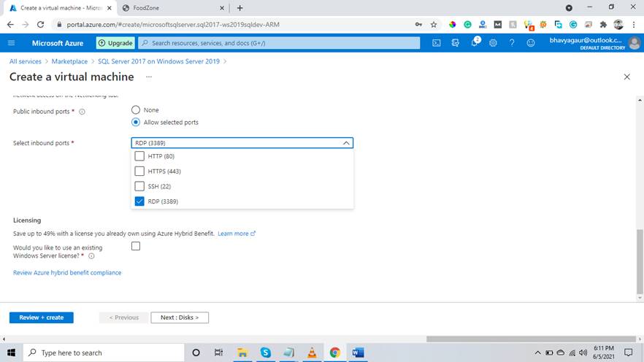Image resolution: width=644 pixels, height=362 pixels.
Task: Open Cloud Shell from the Azure header
Action: pyautogui.click(x=436, y=42)
